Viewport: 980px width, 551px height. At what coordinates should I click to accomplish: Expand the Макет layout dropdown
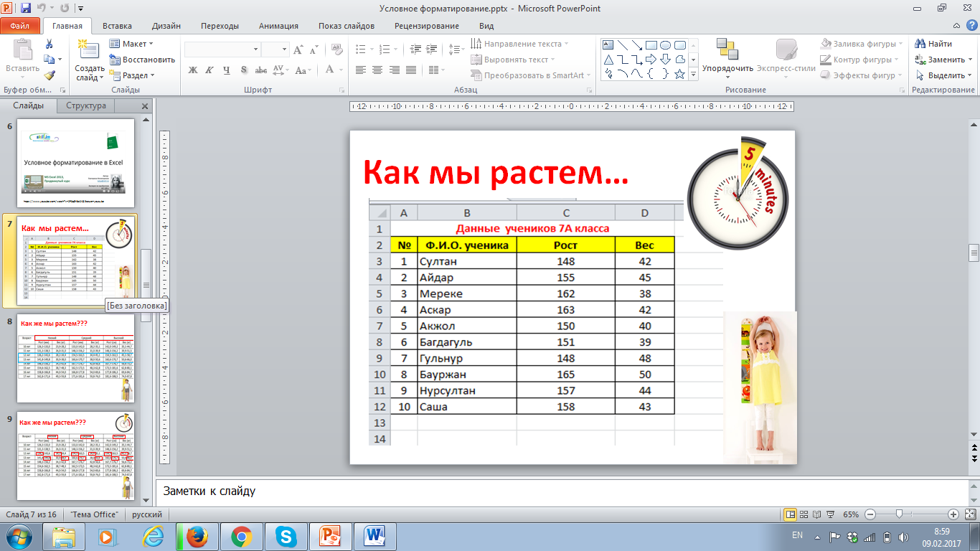tap(152, 44)
